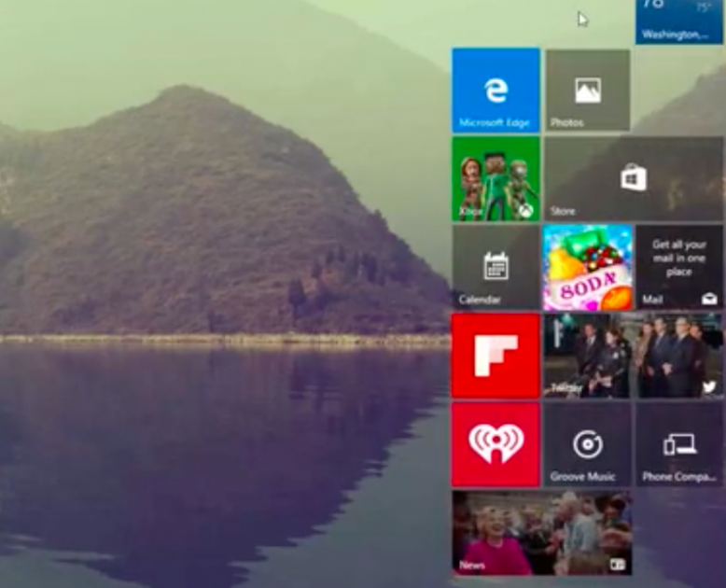Open the Microsoft Edge tile
This screenshot has height=588, width=726.
(496, 90)
